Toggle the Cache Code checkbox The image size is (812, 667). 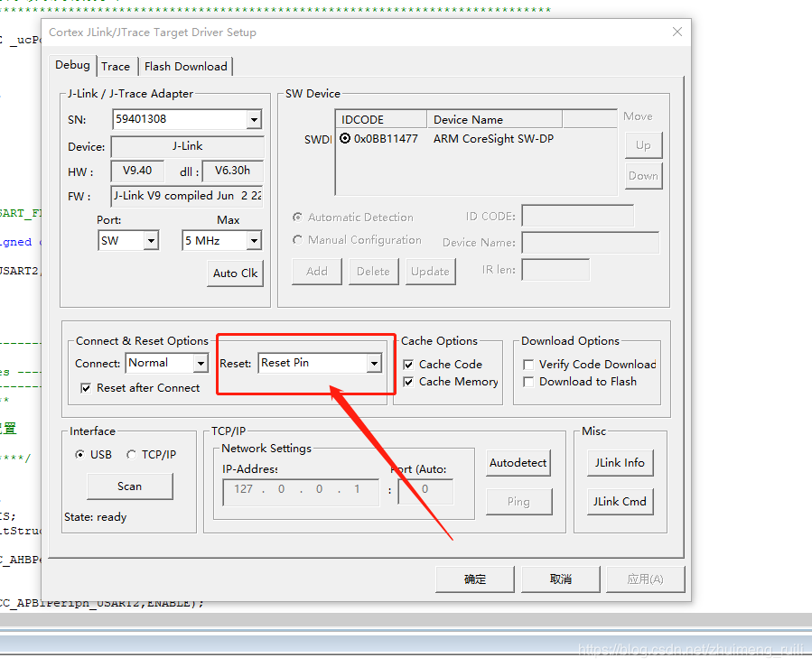pyautogui.click(x=408, y=365)
